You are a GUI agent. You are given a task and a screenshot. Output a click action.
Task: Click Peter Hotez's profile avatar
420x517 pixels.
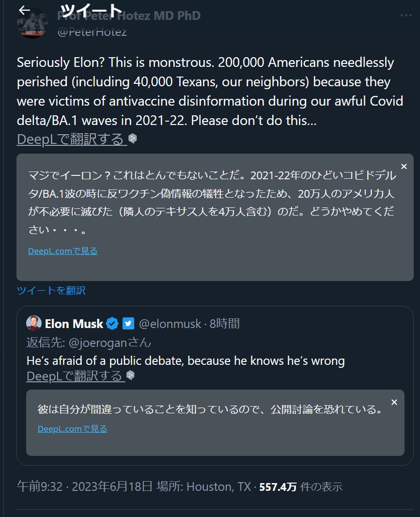32,23
